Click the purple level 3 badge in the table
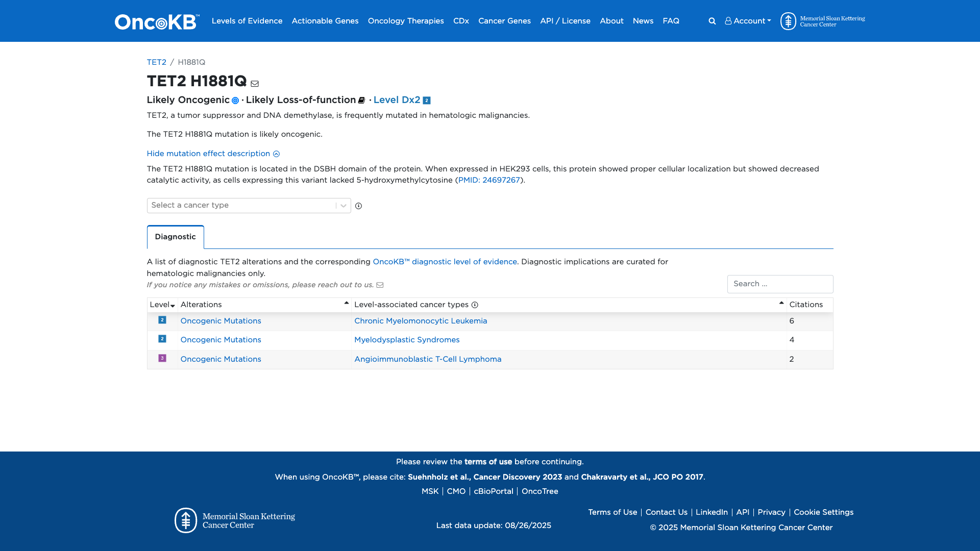Viewport: 980px width, 551px height. 162,358
